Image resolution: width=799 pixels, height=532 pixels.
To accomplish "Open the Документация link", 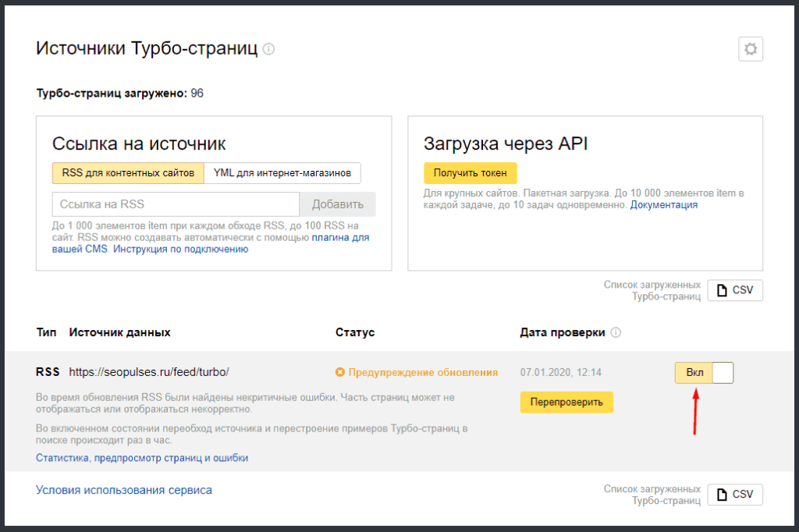I will [664, 205].
